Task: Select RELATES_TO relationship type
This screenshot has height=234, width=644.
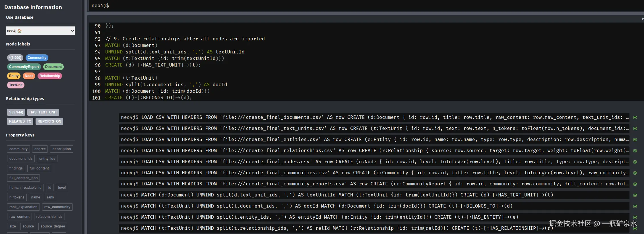Action: [20, 121]
